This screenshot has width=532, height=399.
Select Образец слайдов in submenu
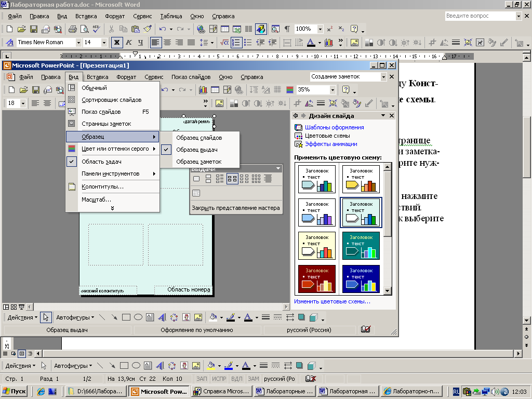(x=200, y=138)
